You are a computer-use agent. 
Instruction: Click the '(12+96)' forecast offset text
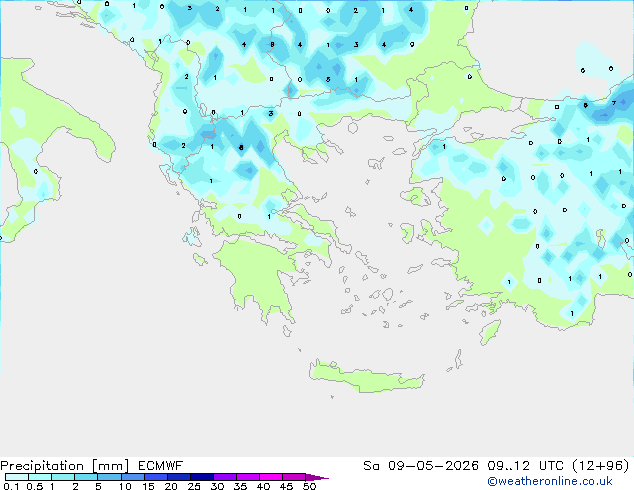601,466
